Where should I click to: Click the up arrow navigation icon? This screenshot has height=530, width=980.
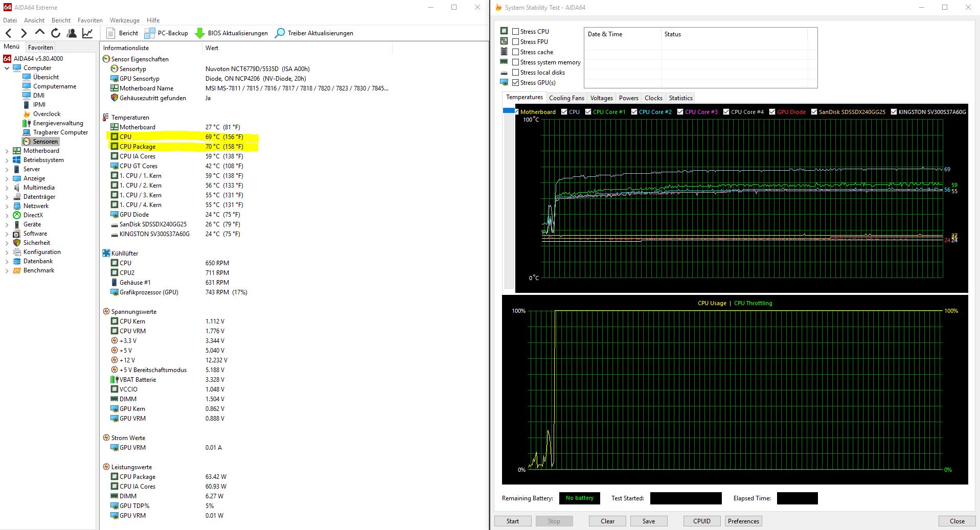(x=40, y=33)
